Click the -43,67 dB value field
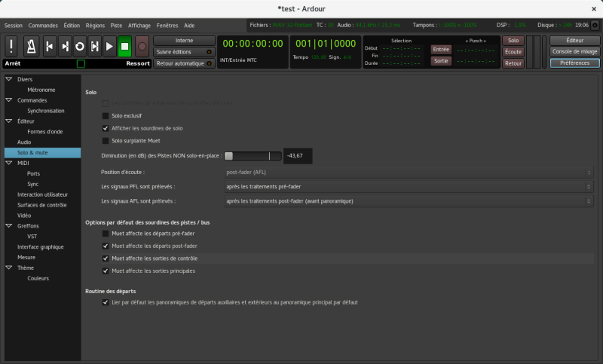Screen dimensions: 603x364 point(298,156)
